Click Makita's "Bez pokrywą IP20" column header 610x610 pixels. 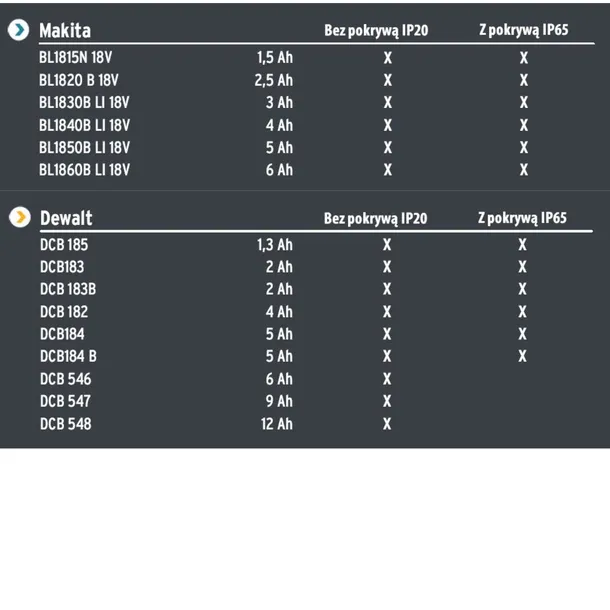[376, 30]
